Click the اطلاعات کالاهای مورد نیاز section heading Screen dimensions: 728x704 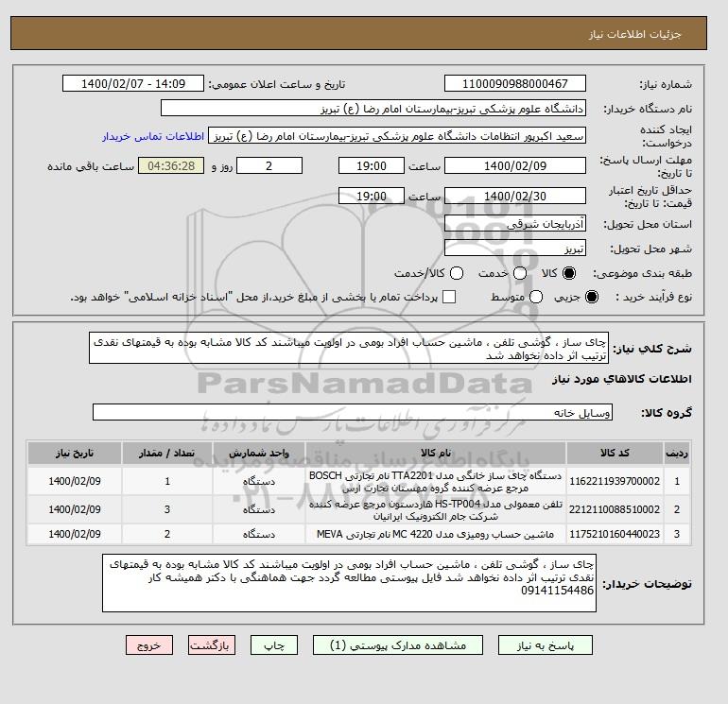(622, 379)
